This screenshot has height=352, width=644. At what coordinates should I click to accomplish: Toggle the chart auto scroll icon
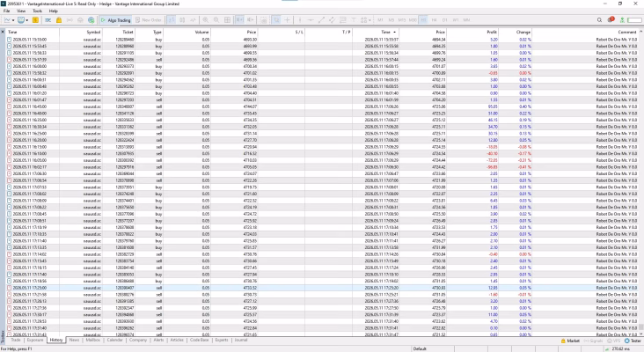(239, 19)
